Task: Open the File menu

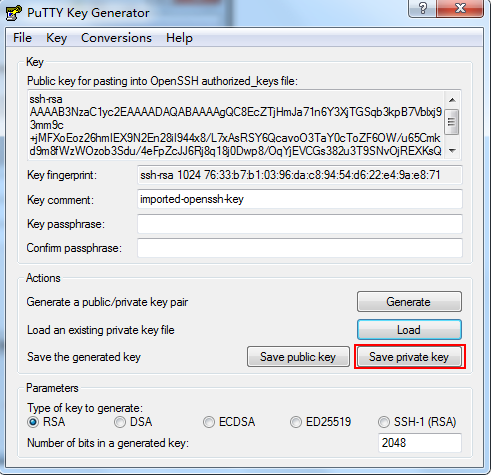Action: (22, 38)
